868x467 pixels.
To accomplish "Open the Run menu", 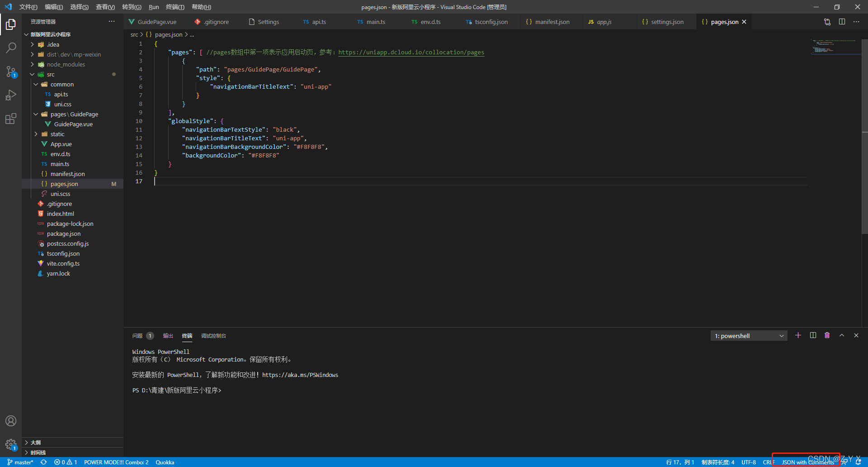I will [154, 7].
